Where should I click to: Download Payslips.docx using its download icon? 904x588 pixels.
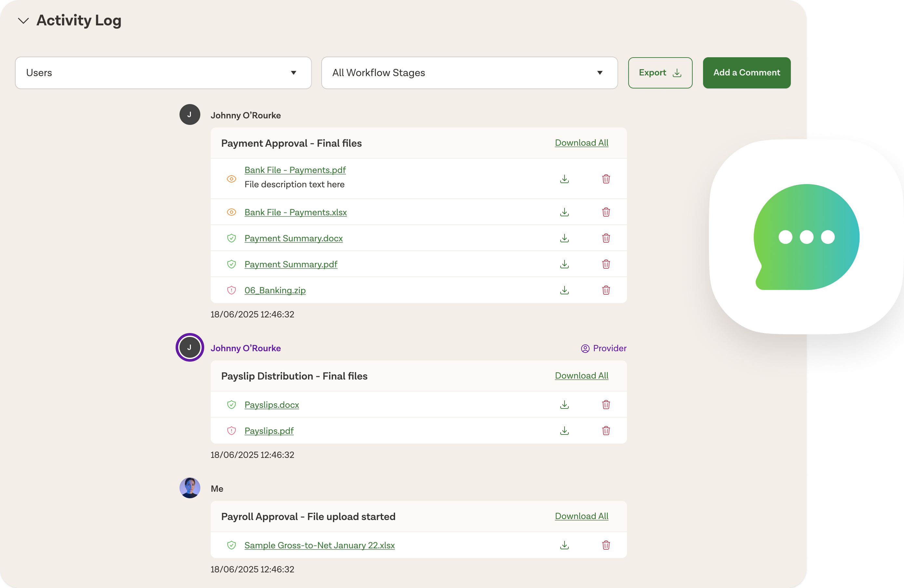(x=565, y=405)
